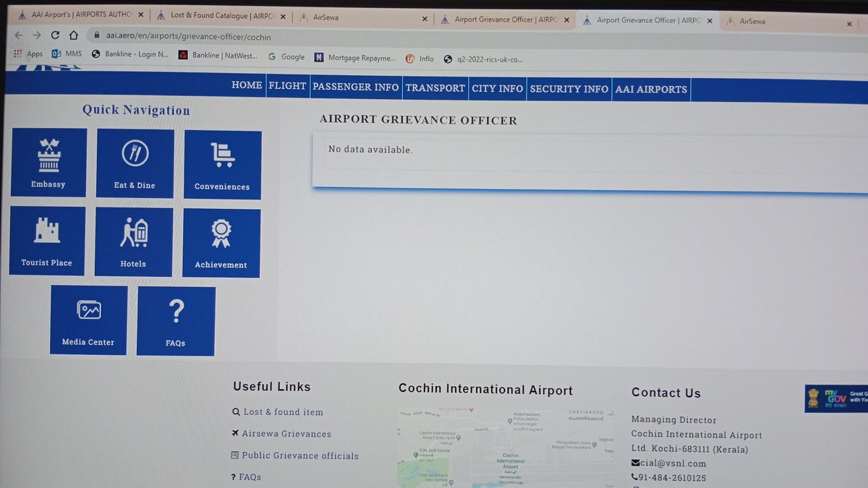Screen dimensions: 868x488
Task: Open the Hotels bellhop tile
Action: click(134, 242)
